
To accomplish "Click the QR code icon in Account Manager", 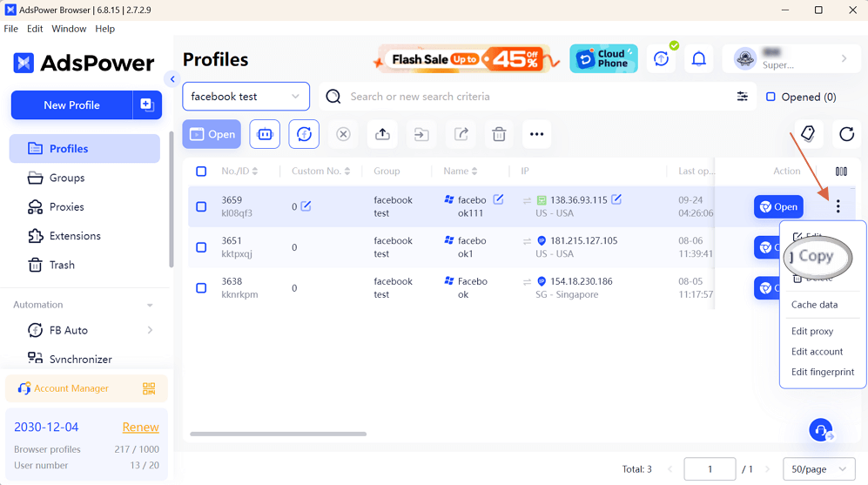I will [x=149, y=388].
